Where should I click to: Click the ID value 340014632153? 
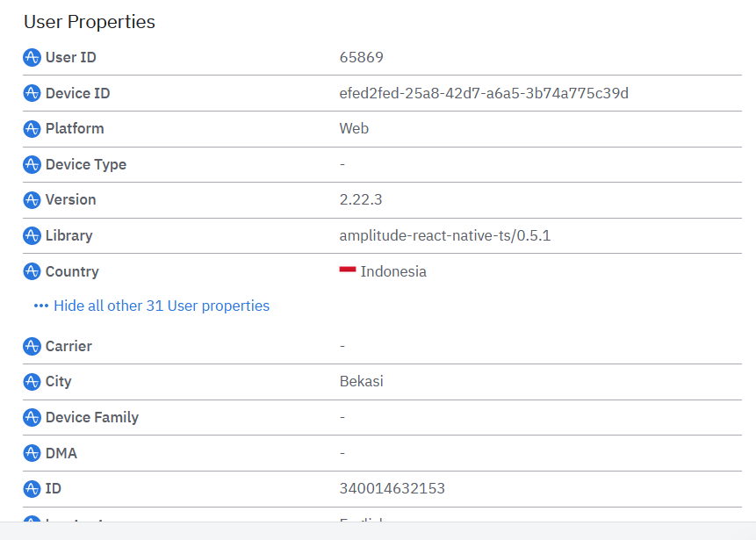coord(392,488)
